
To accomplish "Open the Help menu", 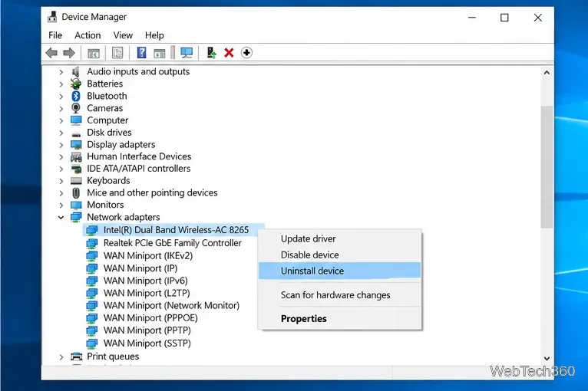I will 154,35.
